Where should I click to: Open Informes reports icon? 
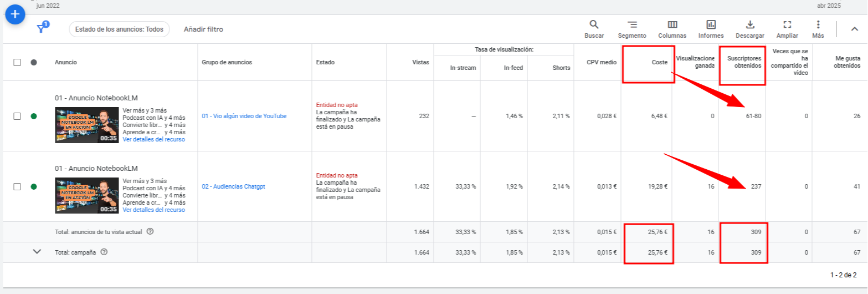[x=711, y=25]
